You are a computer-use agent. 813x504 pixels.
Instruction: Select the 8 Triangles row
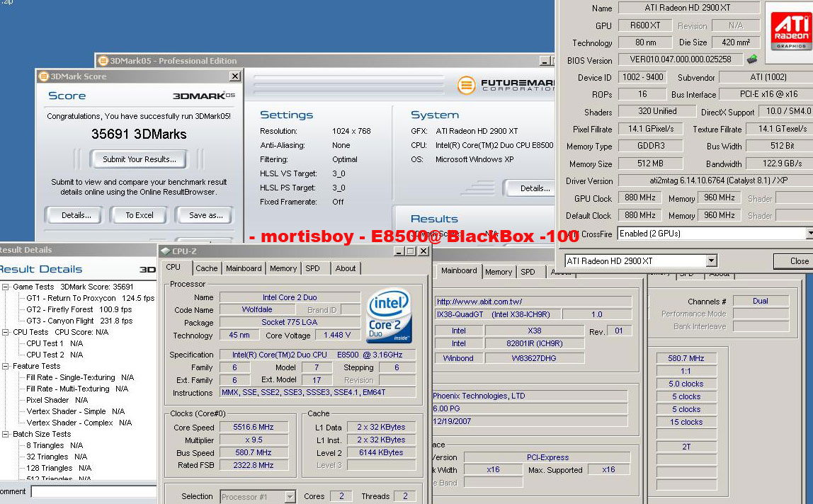click(55, 445)
